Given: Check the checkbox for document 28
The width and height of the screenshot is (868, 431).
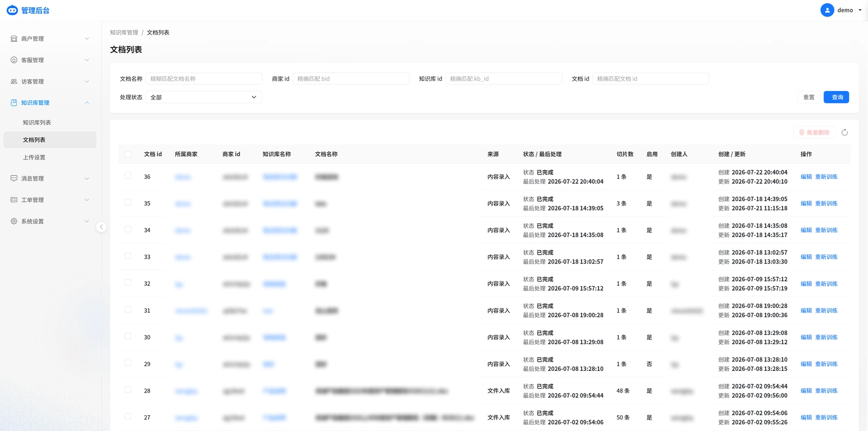Looking at the screenshot, I should pos(128,390).
